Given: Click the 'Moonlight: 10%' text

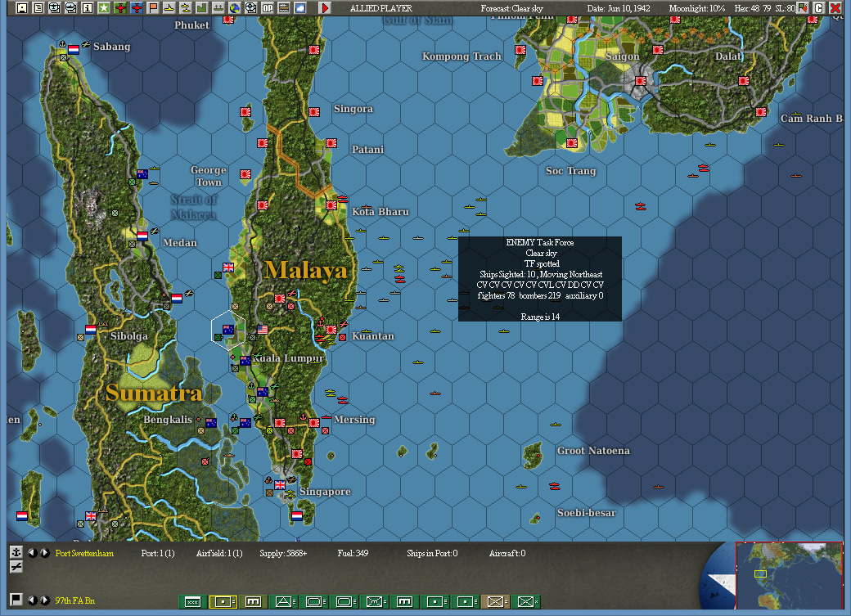Looking at the screenshot, I should 697,8.
